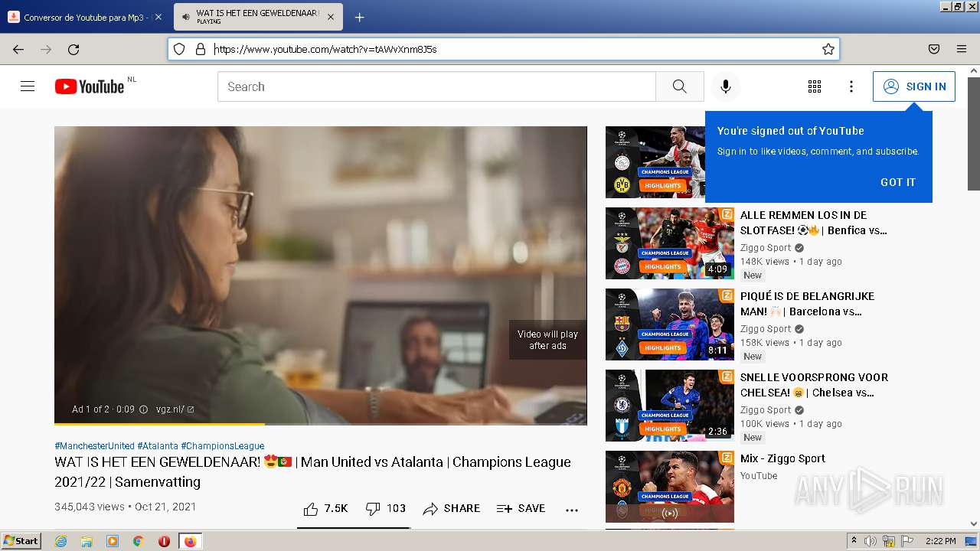Click the SIGN IN button
Image resolution: width=980 pixels, height=551 pixels.
pos(914,86)
